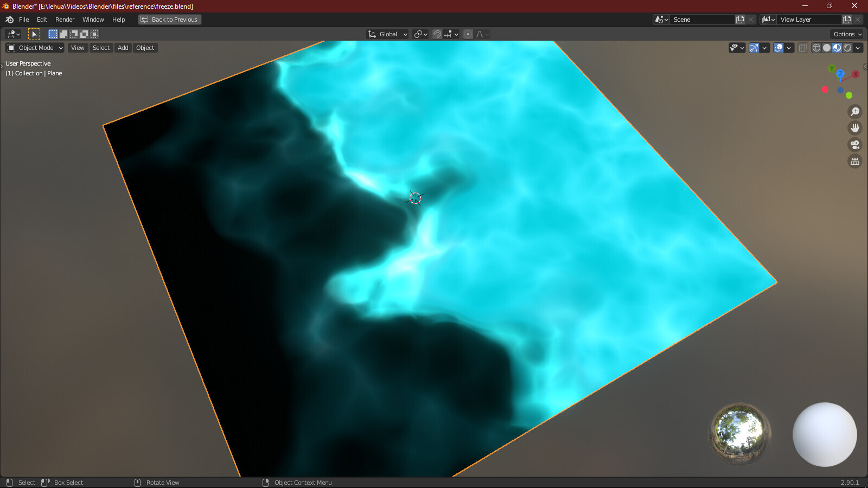Open the Object Mode dropdown
The height and width of the screenshot is (488, 868).
click(x=34, y=48)
